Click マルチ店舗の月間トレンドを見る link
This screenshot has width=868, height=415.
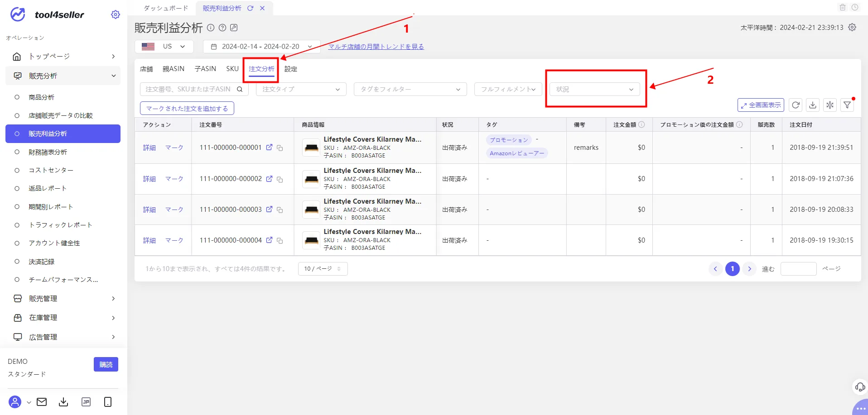[x=376, y=47]
